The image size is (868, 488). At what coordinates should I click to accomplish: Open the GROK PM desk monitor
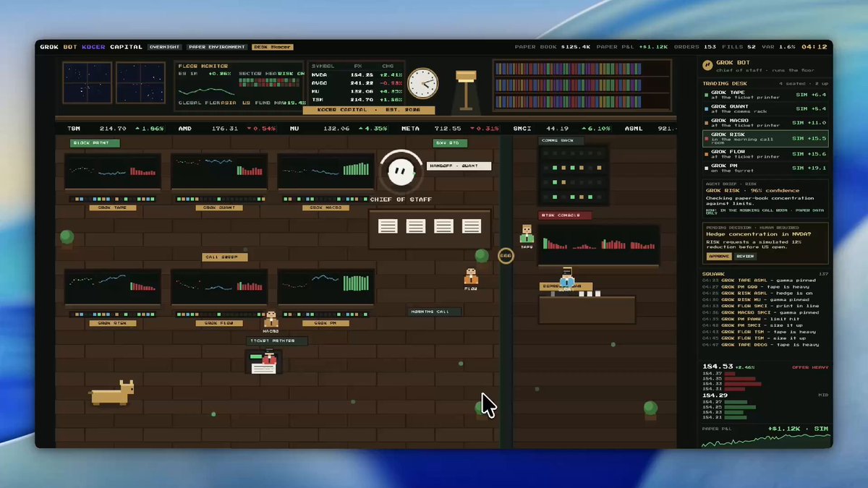[325, 288]
